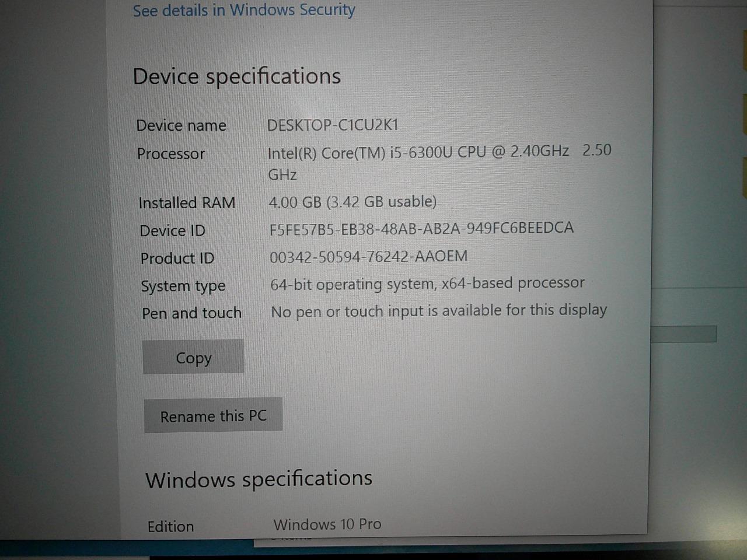Select the Product ID 00342-50594-76242-AAOEM
This screenshot has height=560, width=747.
[x=369, y=257]
